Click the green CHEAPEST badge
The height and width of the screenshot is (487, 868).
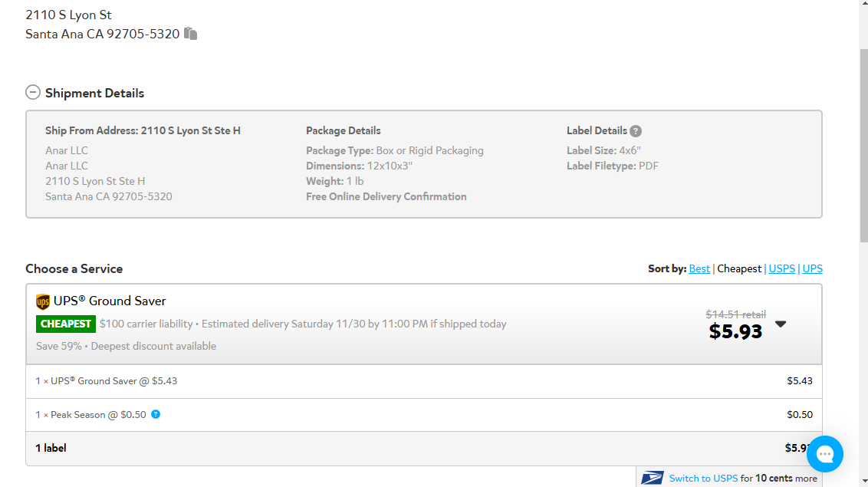tap(66, 324)
